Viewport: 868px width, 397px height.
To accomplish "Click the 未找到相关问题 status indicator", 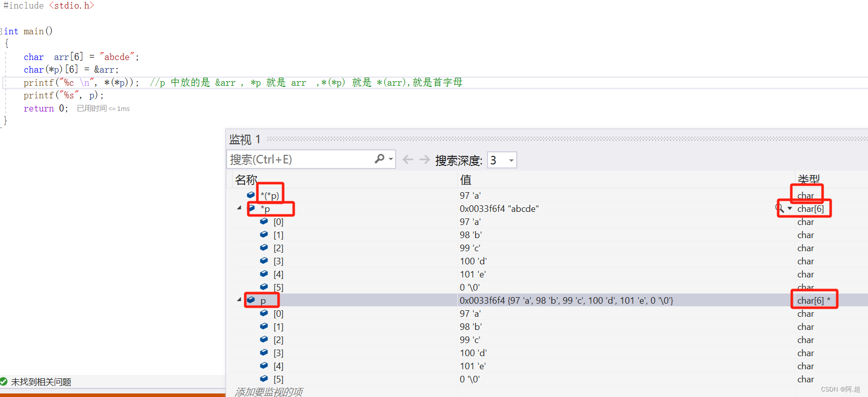I will pos(41,382).
